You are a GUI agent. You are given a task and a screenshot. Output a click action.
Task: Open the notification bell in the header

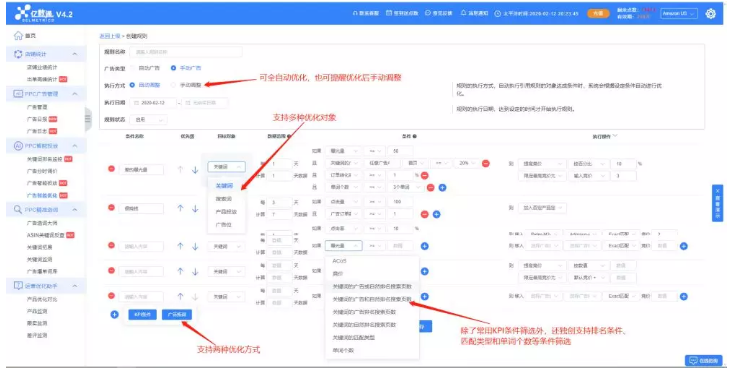point(464,13)
